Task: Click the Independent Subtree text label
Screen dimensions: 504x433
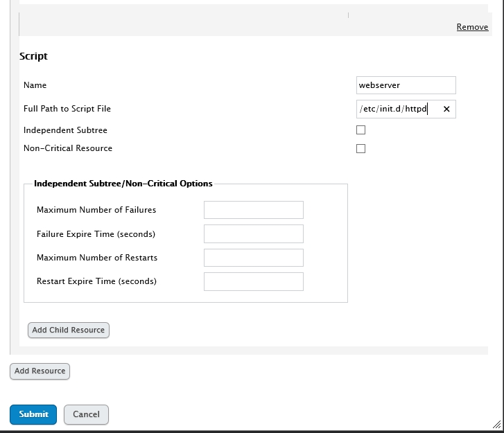Action: click(x=65, y=130)
